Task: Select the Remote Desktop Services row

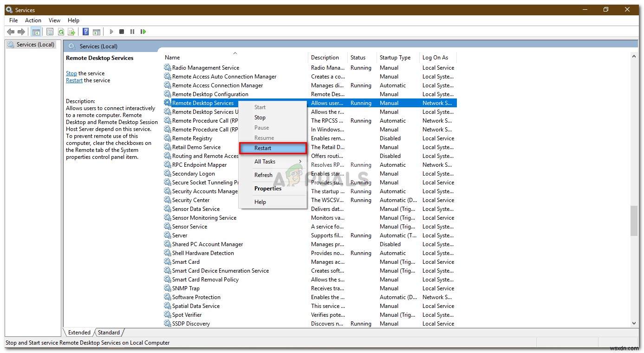Action: click(x=310, y=103)
